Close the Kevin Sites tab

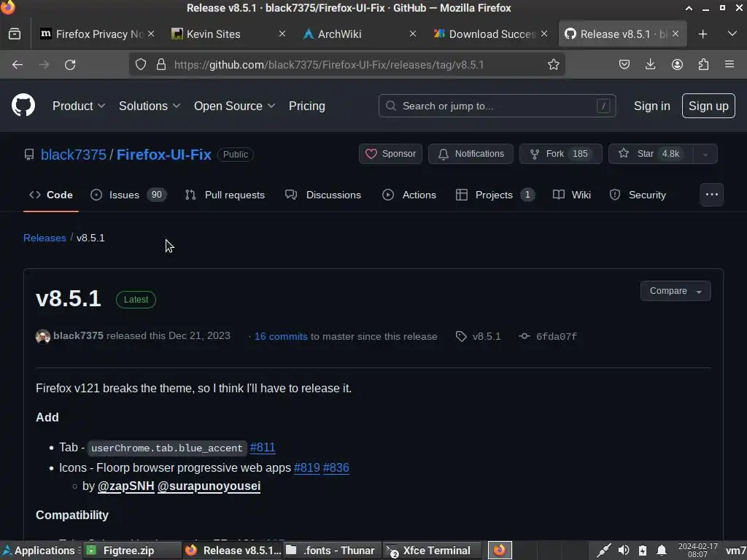[282, 34]
